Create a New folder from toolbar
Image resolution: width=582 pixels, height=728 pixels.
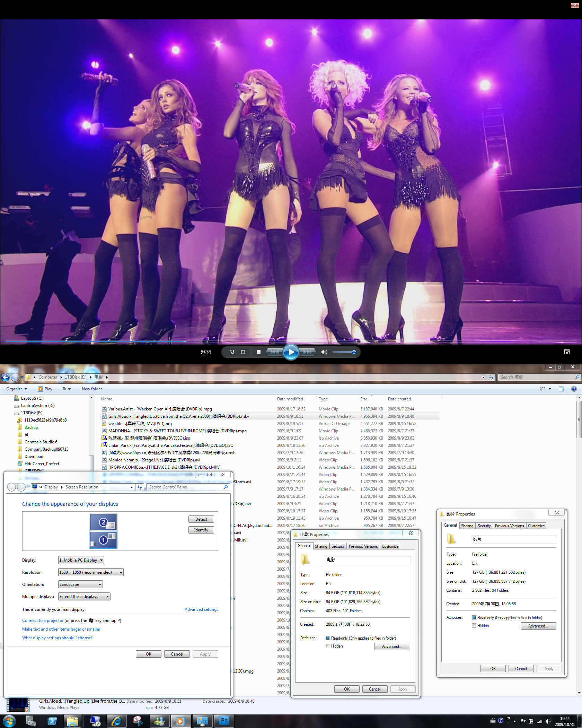92,389
